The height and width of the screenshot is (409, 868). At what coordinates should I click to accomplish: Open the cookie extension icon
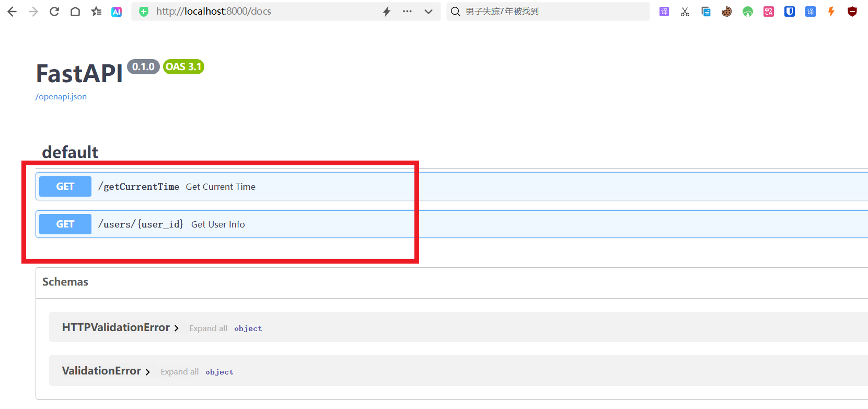[x=727, y=12]
